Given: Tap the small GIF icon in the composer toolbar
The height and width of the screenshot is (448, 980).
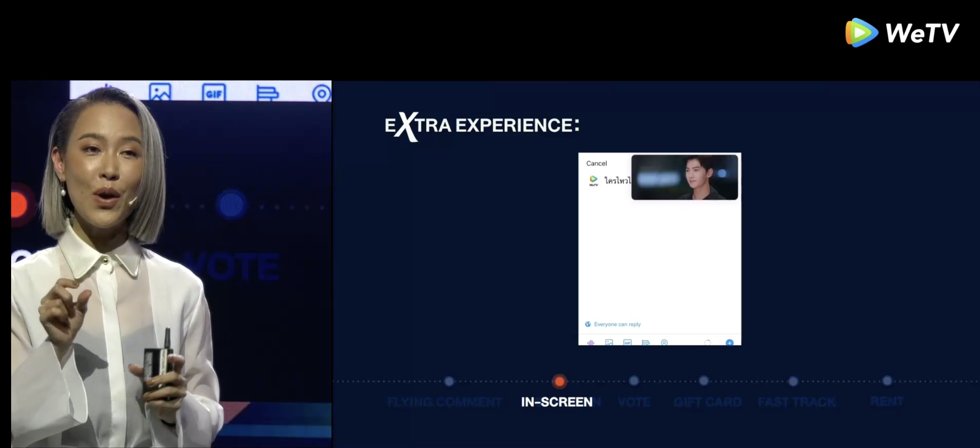Looking at the screenshot, I should [627, 342].
